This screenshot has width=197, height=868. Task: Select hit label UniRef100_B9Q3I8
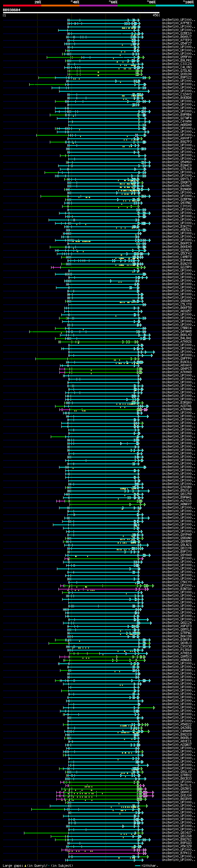pyautogui.click(x=177, y=734)
